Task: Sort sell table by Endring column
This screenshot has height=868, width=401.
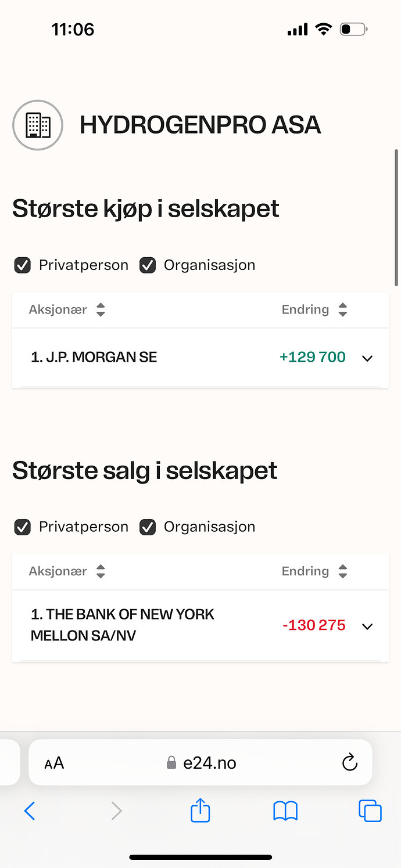Action: tap(314, 571)
